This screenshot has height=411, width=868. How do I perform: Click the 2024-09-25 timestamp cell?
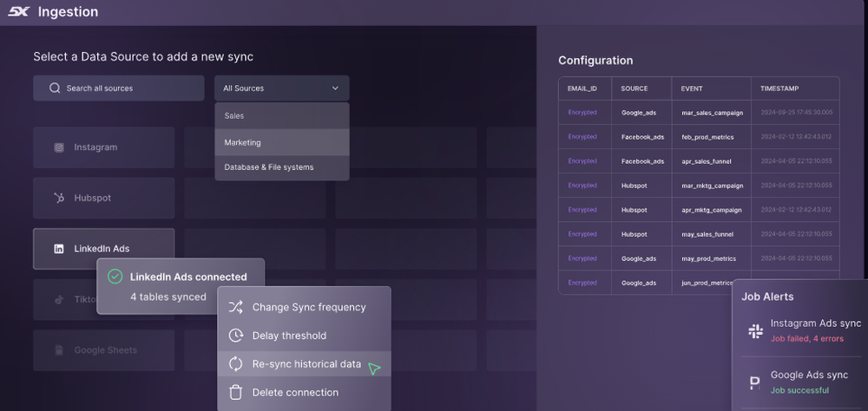pos(796,113)
